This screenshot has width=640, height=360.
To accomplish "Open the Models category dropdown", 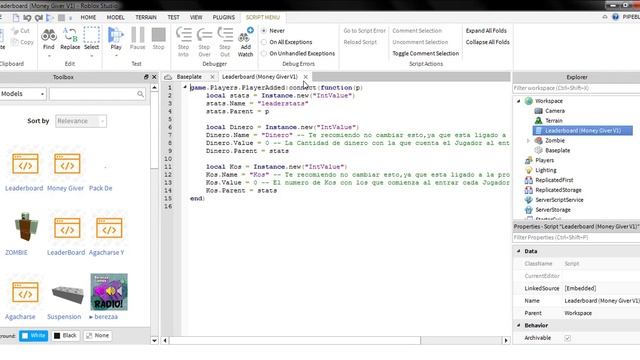I will tap(23, 94).
